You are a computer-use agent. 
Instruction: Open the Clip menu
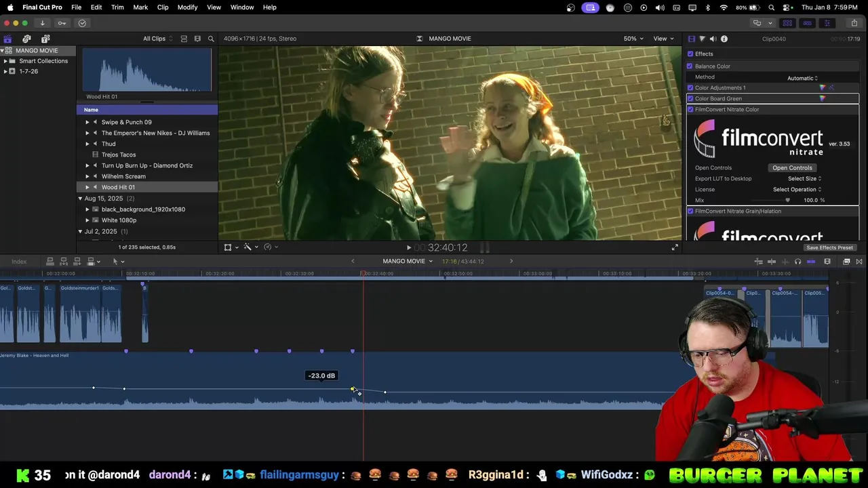[x=163, y=7]
